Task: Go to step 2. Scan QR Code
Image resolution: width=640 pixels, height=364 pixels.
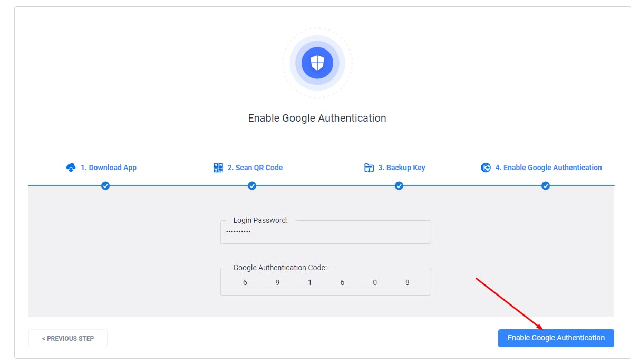Action: (x=255, y=168)
